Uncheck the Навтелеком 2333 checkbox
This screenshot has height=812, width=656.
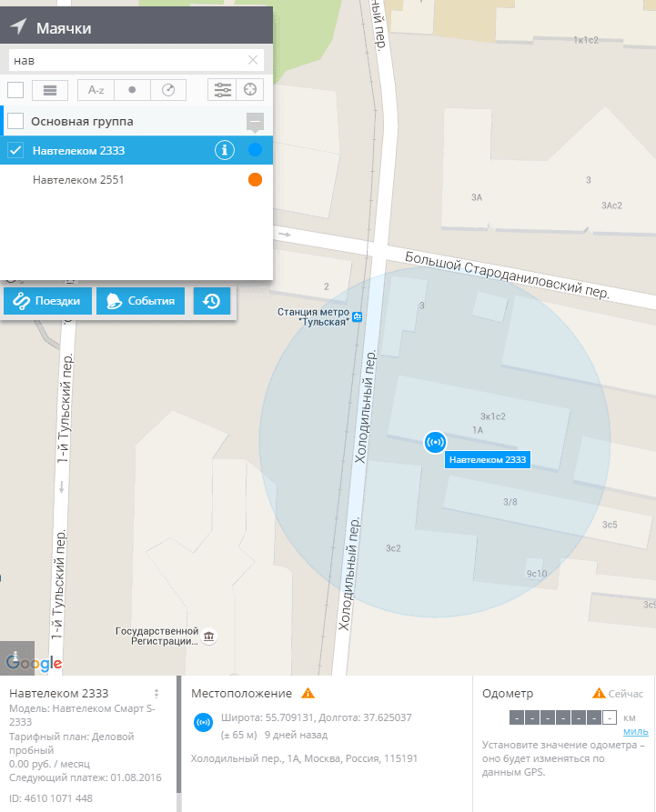coord(15,150)
